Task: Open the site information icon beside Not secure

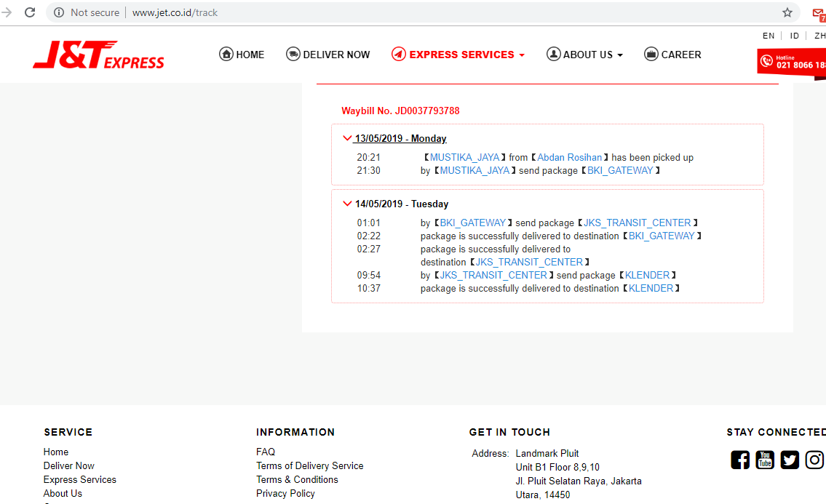Action: pyautogui.click(x=59, y=12)
